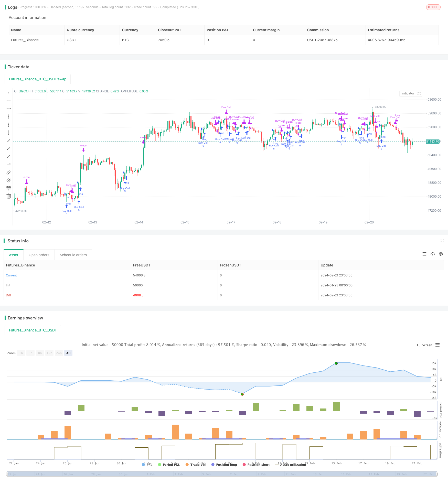Select the Futures_Binance_BTC_USDT:swap ticker tab
This screenshot has height=484, width=448.
38,79
